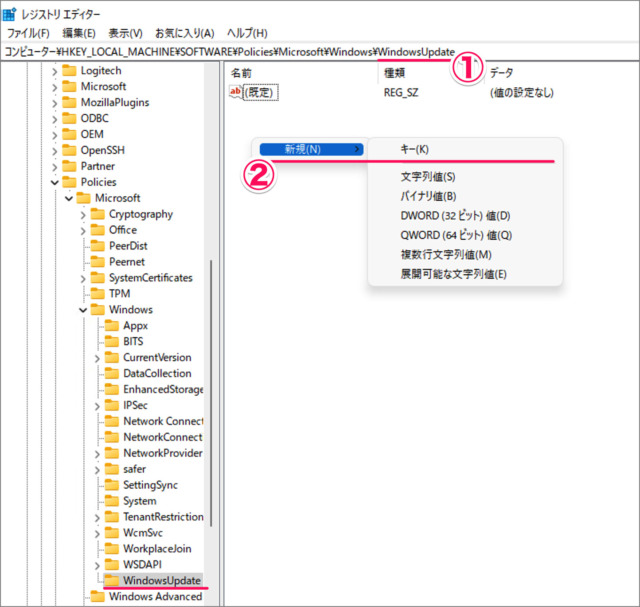Click the IPSec folder icon
The width and height of the screenshot is (640, 607).
(x=112, y=405)
